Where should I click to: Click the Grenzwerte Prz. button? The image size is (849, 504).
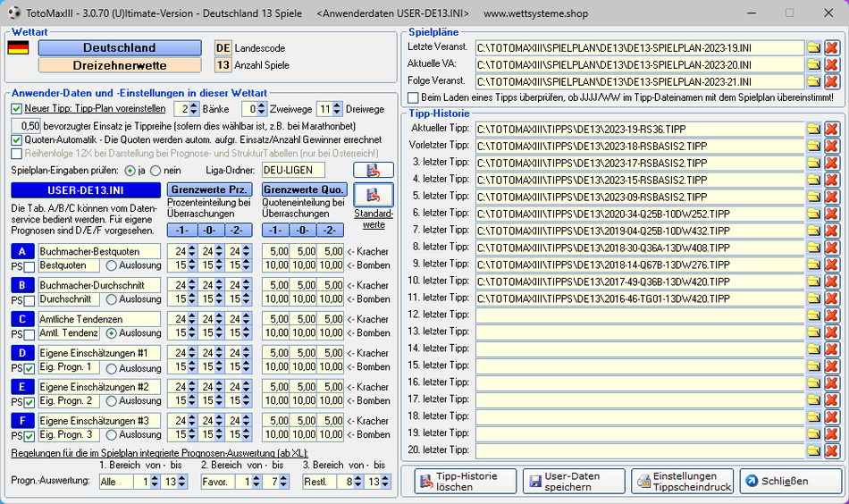coord(209,189)
